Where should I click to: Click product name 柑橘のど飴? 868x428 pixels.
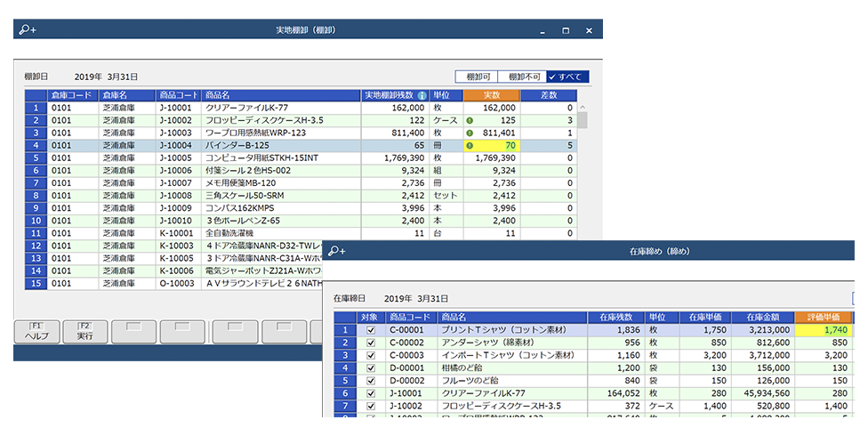pyautogui.click(x=462, y=368)
